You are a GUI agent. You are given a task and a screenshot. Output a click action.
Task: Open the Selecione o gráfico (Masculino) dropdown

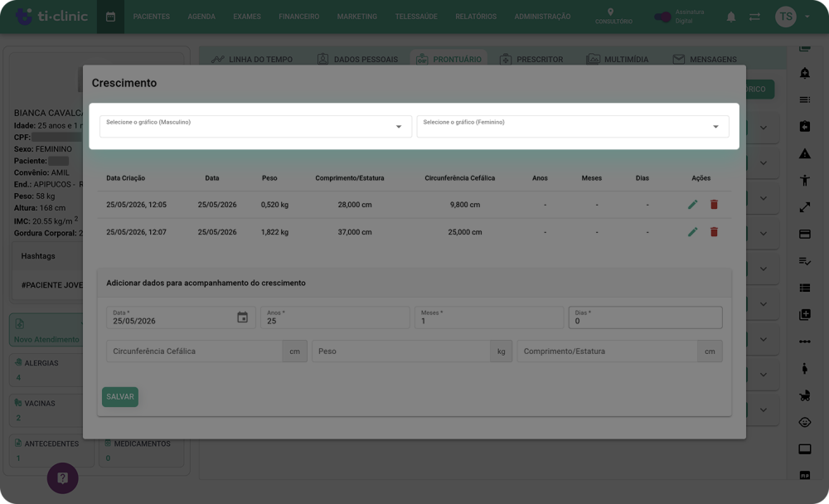(x=255, y=126)
